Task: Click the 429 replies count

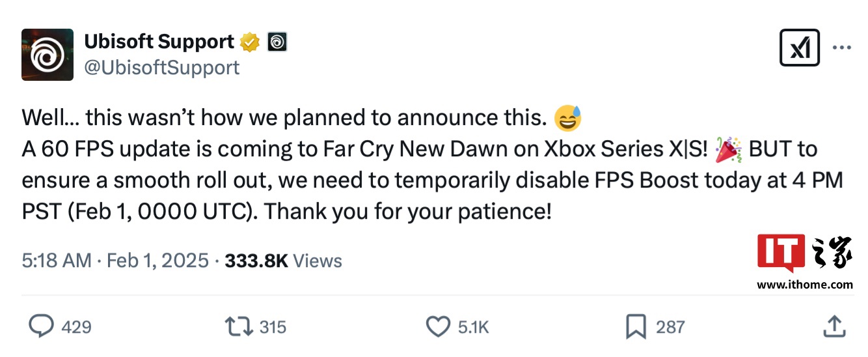Action: [76, 327]
